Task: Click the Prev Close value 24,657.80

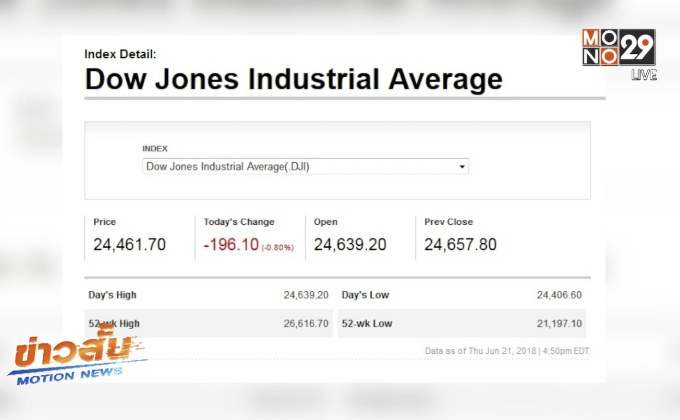Action: pyautogui.click(x=460, y=244)
